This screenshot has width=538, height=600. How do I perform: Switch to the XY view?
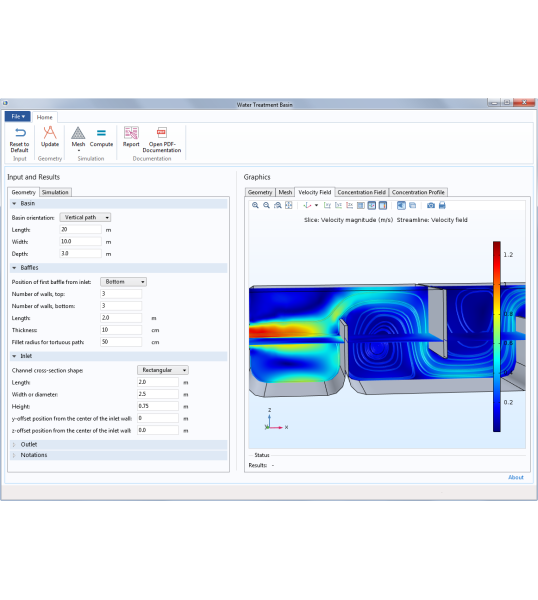(327, 205)
